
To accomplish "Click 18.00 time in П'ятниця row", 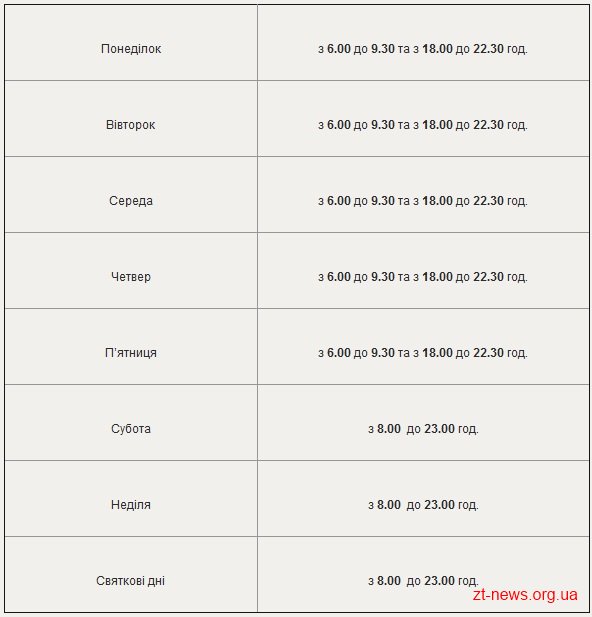I will pos(437,353).
